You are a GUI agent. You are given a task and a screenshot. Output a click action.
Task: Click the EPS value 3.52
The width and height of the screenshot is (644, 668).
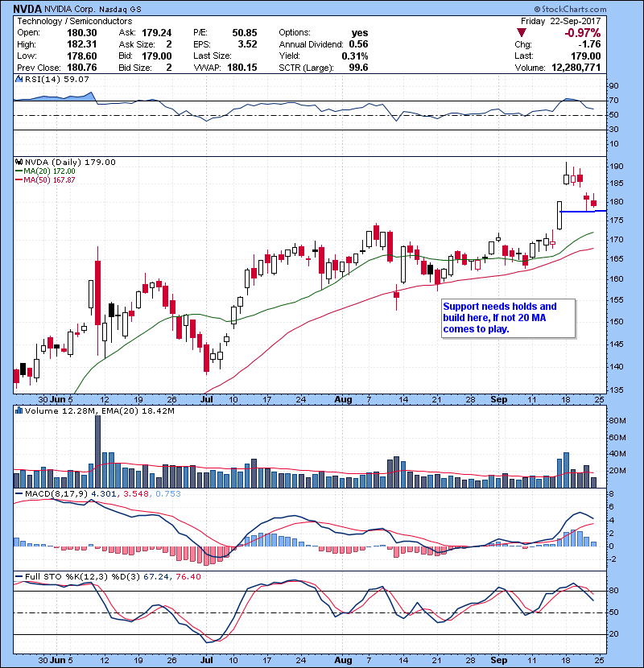pos(247,44)
